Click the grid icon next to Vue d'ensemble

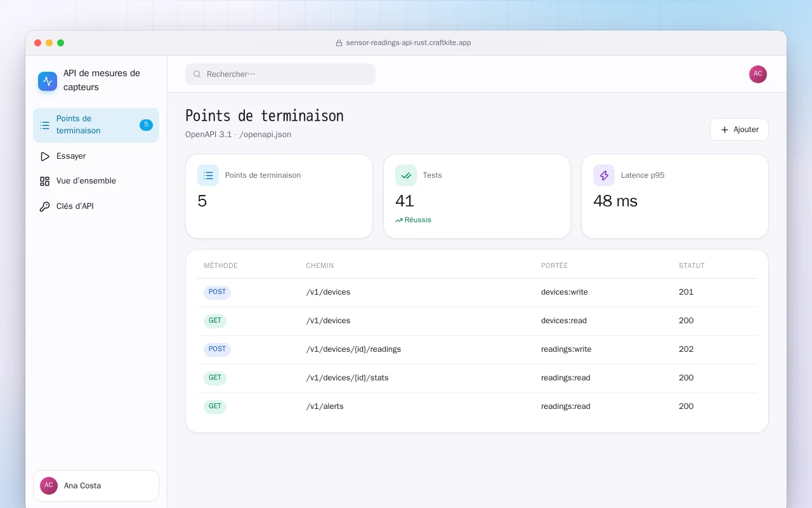pos(44,181)
